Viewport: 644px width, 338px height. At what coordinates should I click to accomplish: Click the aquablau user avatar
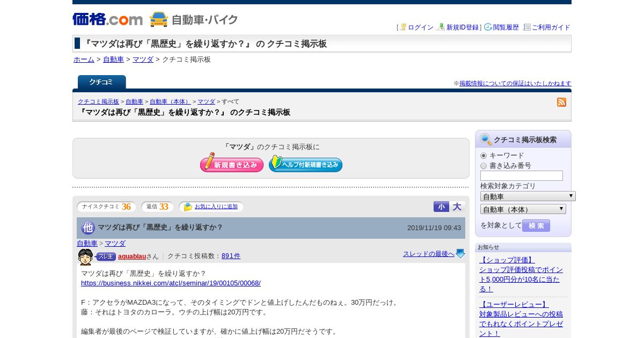pyautogui.click(x=85, y=257)
